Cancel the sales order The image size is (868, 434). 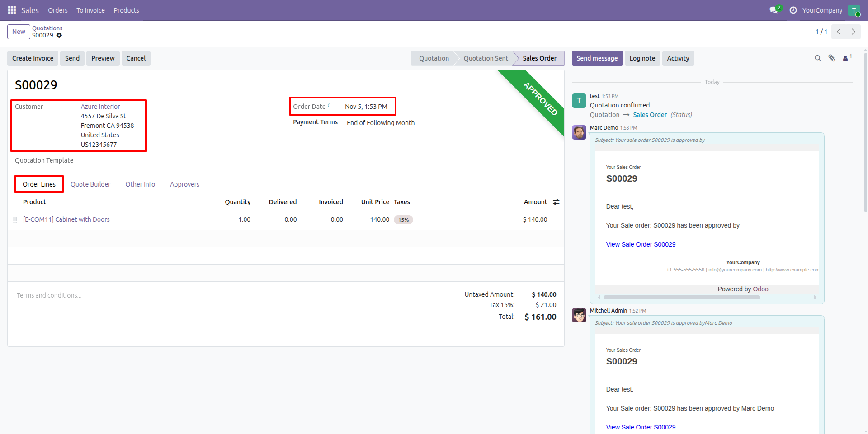[x=136, y=58]
